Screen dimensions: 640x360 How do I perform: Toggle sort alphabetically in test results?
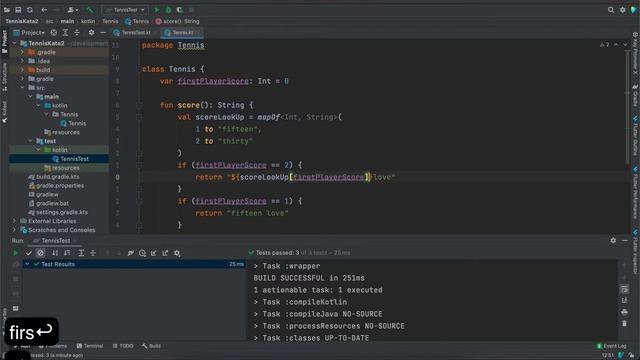point(55,253)
